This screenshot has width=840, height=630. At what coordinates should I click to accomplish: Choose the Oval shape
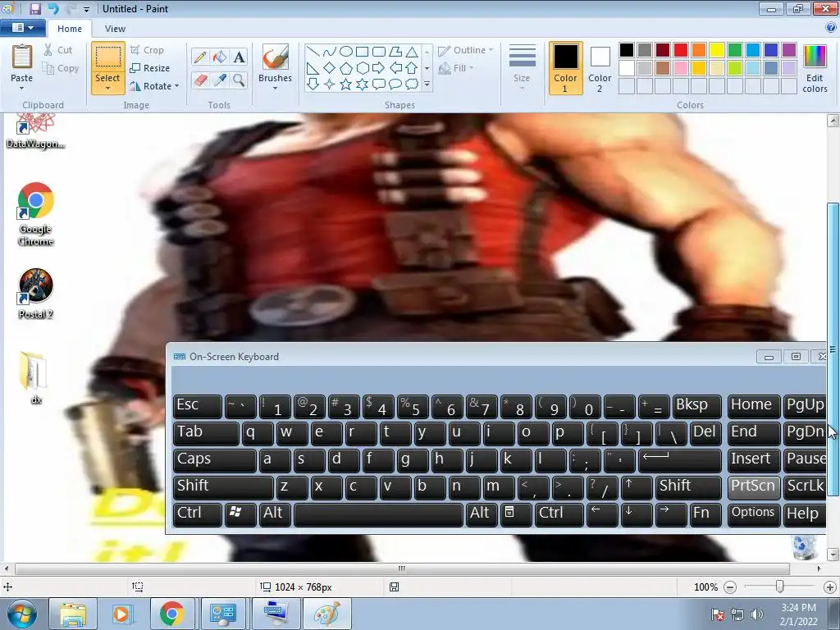[346, 52]
